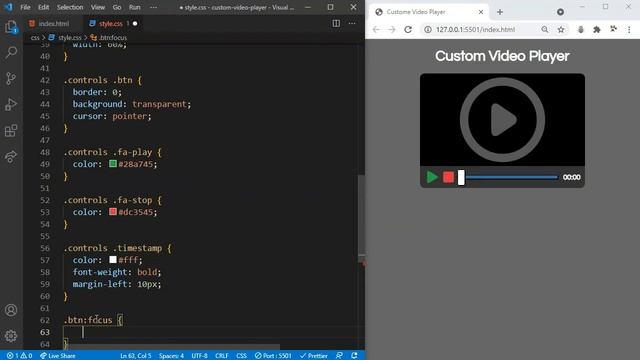Click Ln 63, Col 5 cursor position
Viewport: 640px width, 360px height.
(x=136, y=356)
